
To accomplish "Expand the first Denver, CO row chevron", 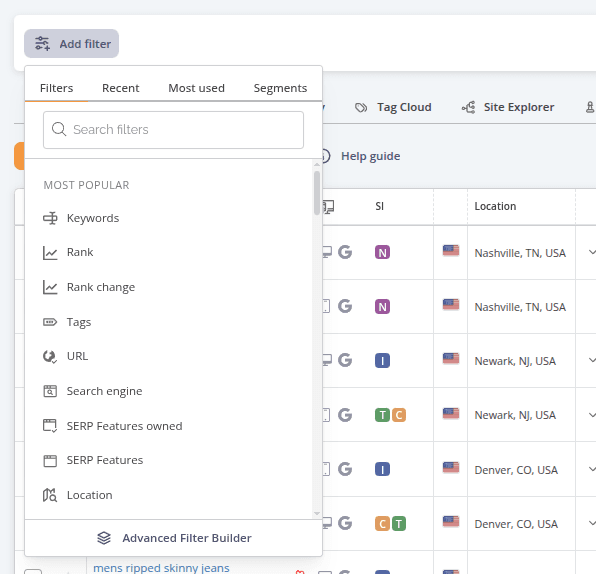I will [x=592, y=469].
